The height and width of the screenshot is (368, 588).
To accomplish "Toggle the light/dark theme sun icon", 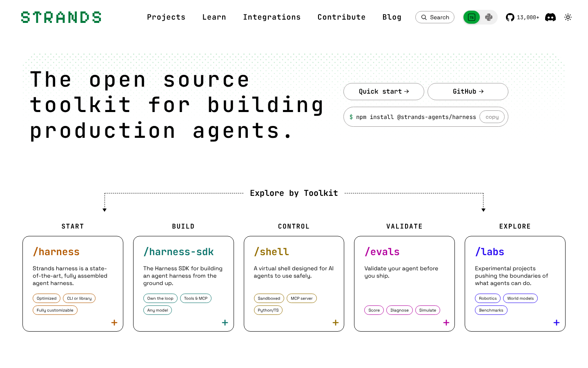I will coord(568,17).
